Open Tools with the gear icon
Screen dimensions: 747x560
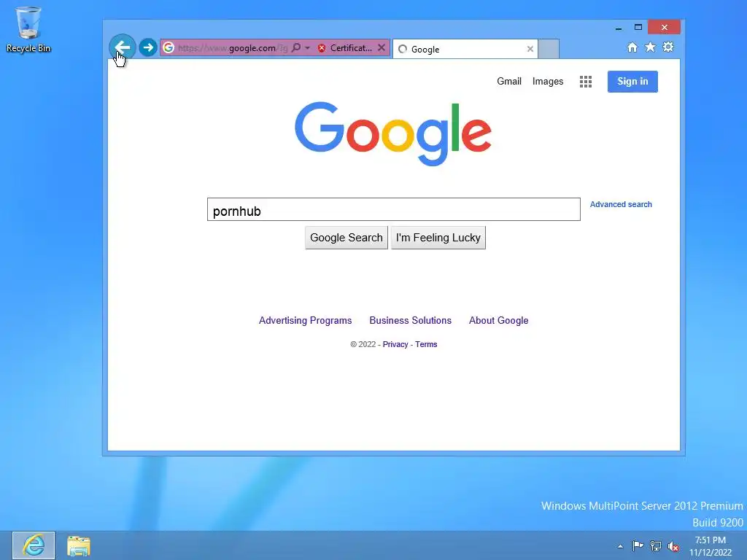(668, 47)
